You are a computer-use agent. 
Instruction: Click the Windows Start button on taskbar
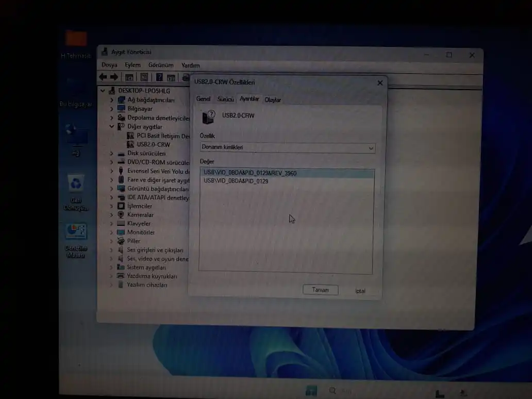click(311, 391)
